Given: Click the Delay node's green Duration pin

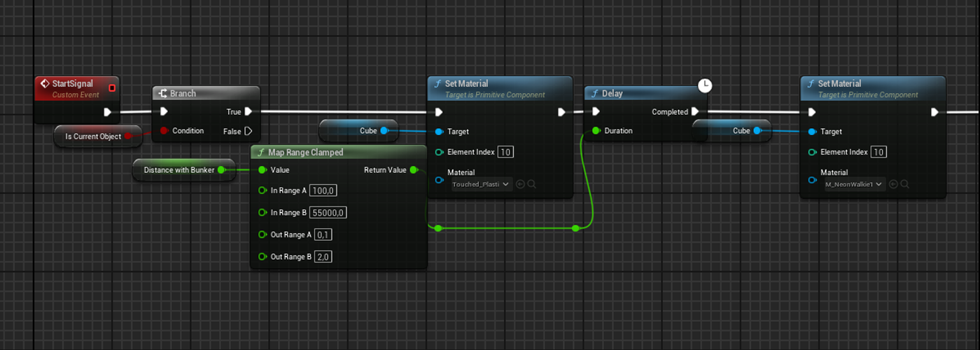Looking at the screenshot, I should [x=596, y=131].
